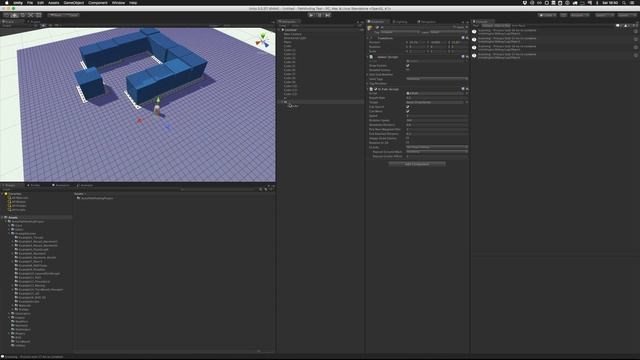
Task: Open the Seeker script component gear menu
Action: 467,57
